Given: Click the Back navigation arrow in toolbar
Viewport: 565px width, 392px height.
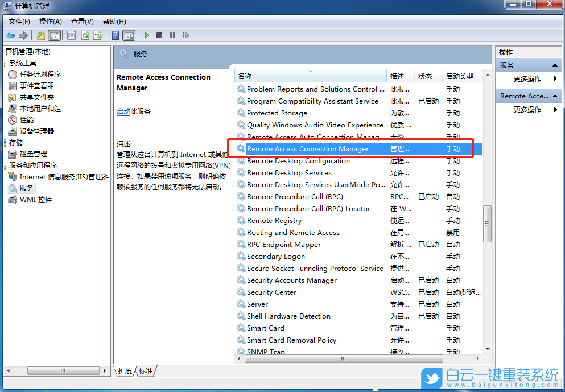Looking at the screenshot, I should pos(9,35).
